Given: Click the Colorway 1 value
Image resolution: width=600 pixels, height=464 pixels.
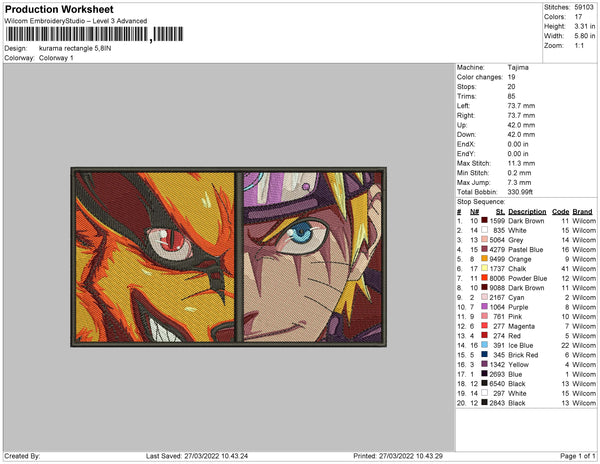Looking at the screenshot, I should pos(56,58).
